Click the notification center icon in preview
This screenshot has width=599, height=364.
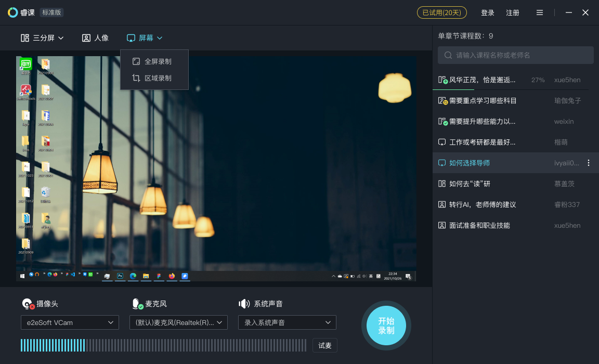click(x=408, y=276)
